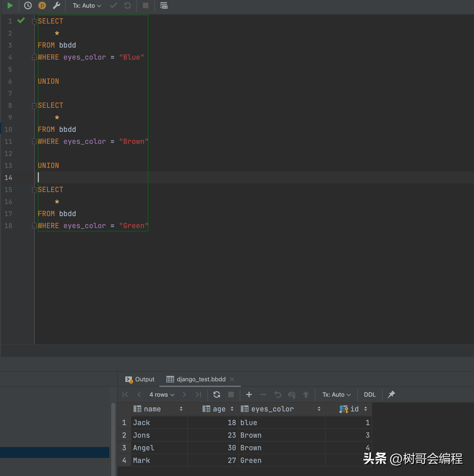Click the DDL button
474x476 pixels.
click(370, 394)
